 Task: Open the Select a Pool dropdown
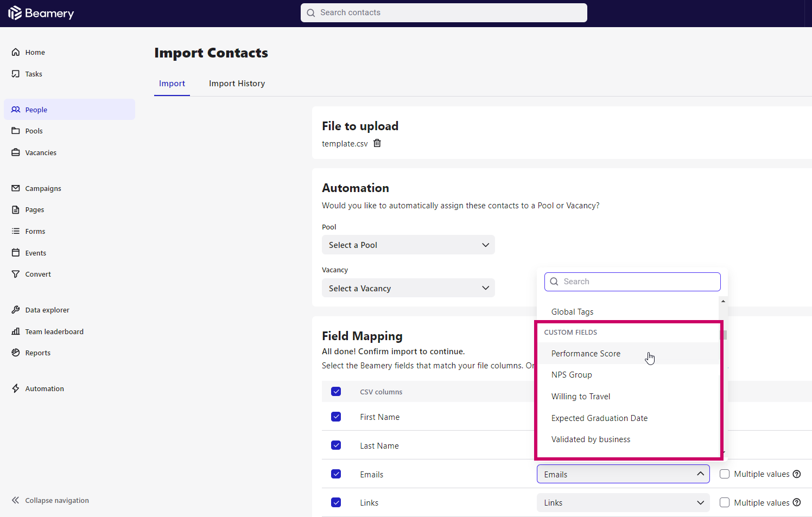tap(408, 245)
